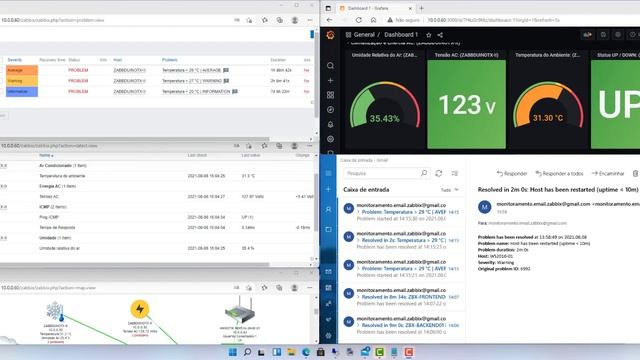Viewport: 640px width, 360px height.
Task: Click Grafana sidebar Create plus icon
Action: 330,80
